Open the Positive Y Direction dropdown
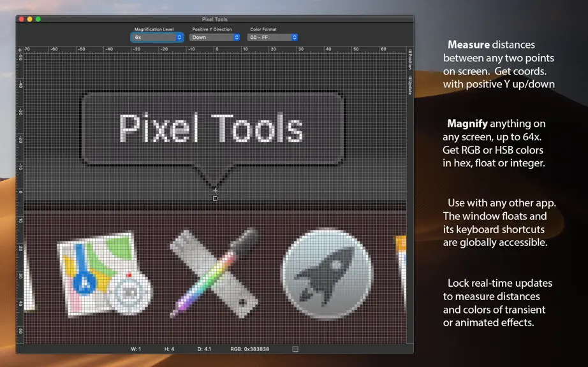Screen dimensions: 588x367 tap(214, 37)
